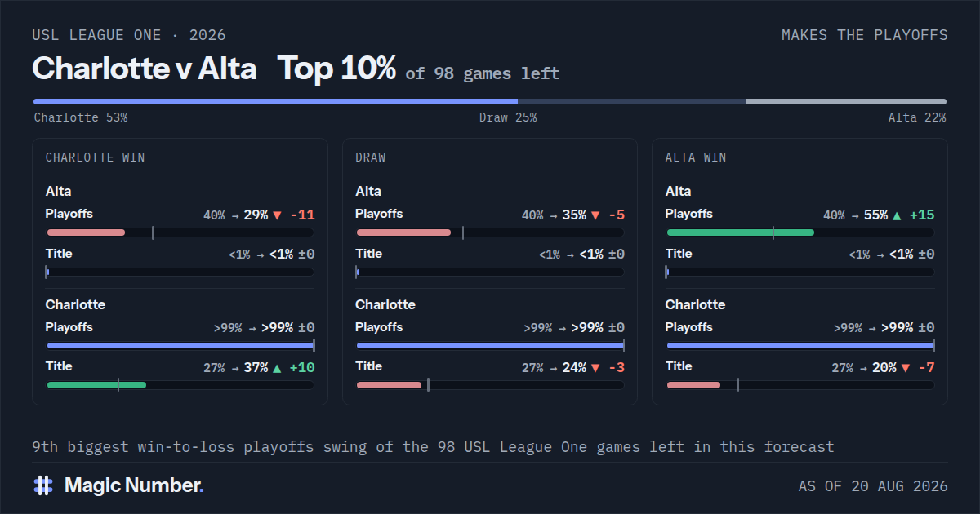
Task: Click the red down arrow beside Charlotte -3
Action: [x=595, y=368]
